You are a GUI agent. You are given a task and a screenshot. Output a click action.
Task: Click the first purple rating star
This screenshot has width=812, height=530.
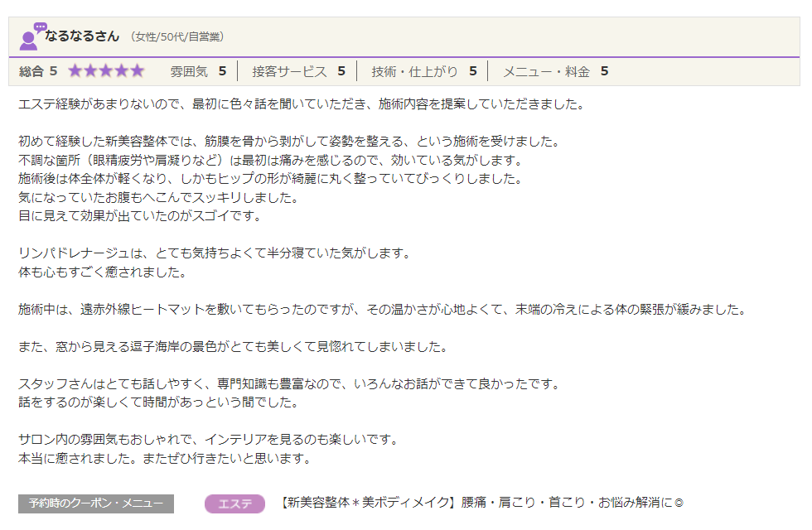[75, 71]
